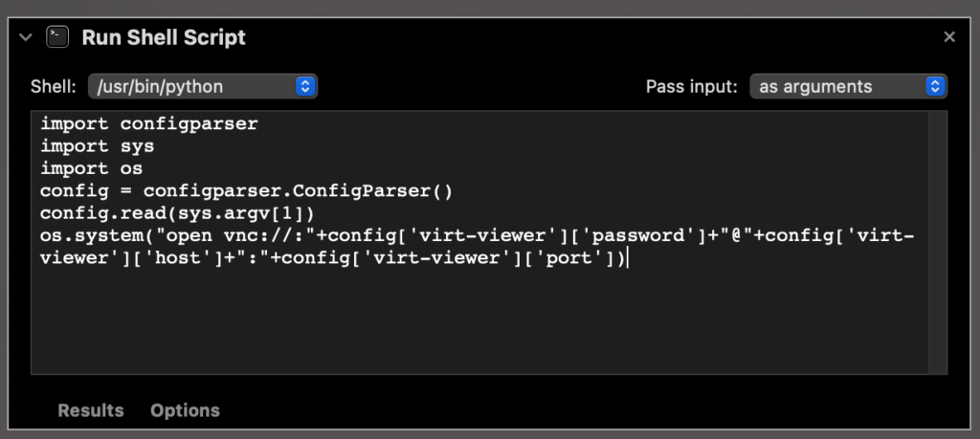Open the Shell /usr/bin/python dropdown
Screen dimensions: 980x439
[203, 86]
